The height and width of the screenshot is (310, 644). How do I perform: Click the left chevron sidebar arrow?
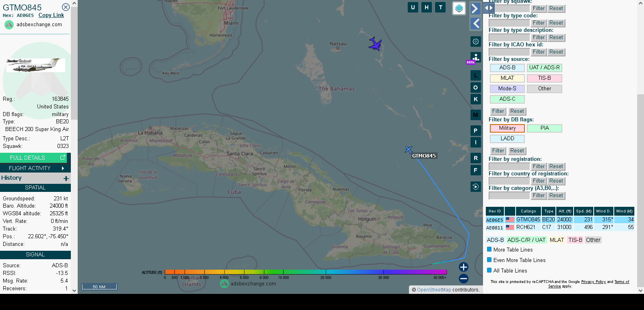[x=475, y=24]
